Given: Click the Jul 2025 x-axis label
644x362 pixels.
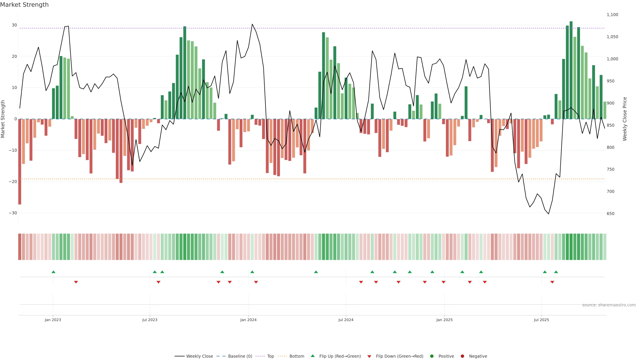Looking at the screenshot, I should tap(542, 320).
